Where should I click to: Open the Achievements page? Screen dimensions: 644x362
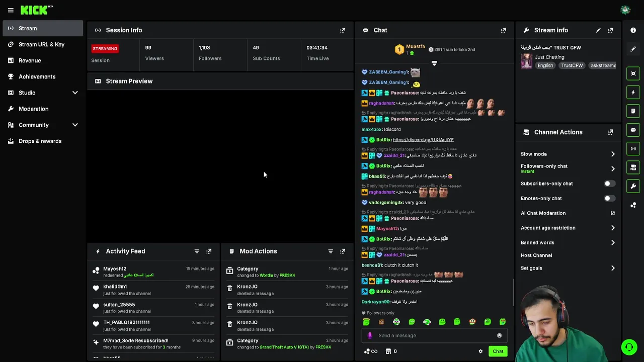[x=43, y=76]
